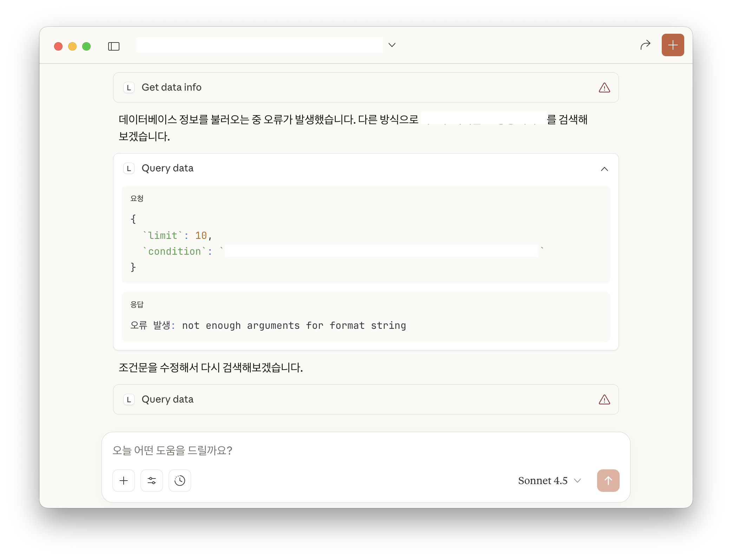The height and width of the screenshot is (560, 732).
Task: Open the attachment plus button in composer
Action: pyautogui.click(x=123, y=480)
